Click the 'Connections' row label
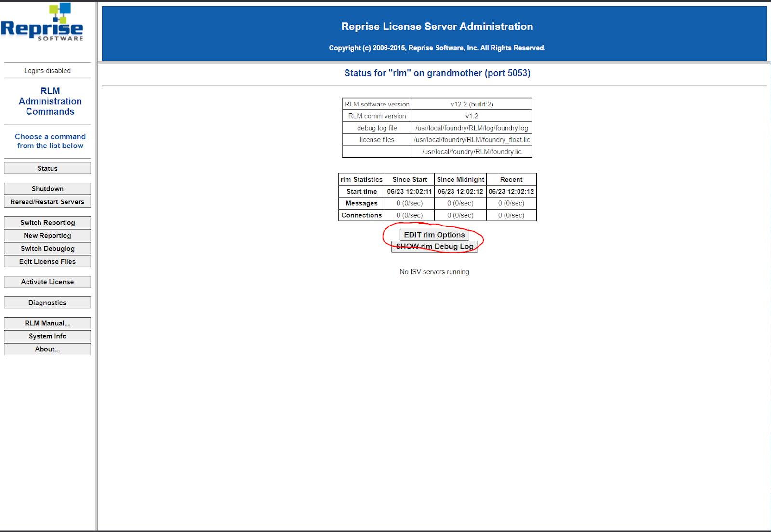771x532 pixels. click(x=361, y=215)
